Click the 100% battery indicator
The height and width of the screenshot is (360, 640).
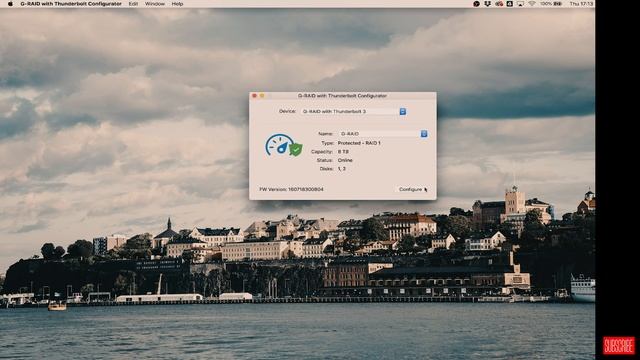coord(551,4)
